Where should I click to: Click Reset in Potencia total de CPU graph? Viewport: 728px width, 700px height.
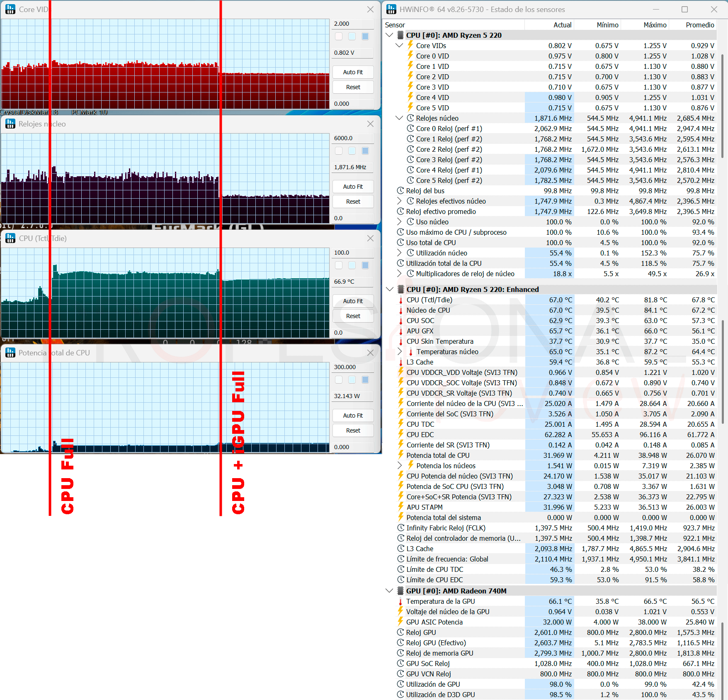pos(353,430)
